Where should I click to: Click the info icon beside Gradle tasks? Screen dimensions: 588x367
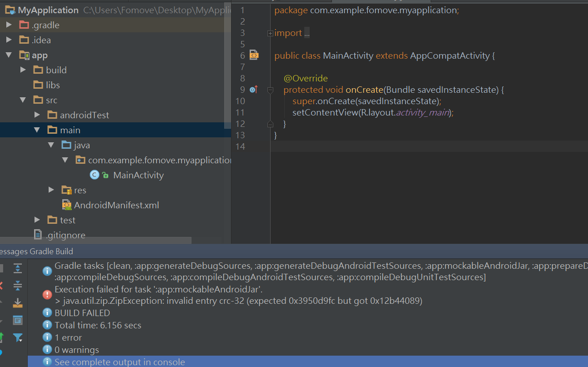tap(47, 271)
